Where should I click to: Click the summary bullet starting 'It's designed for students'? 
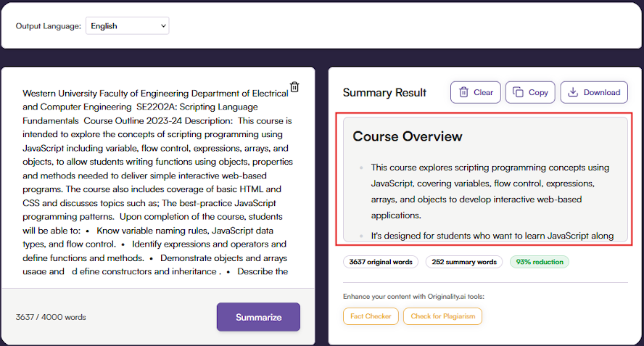492,236
